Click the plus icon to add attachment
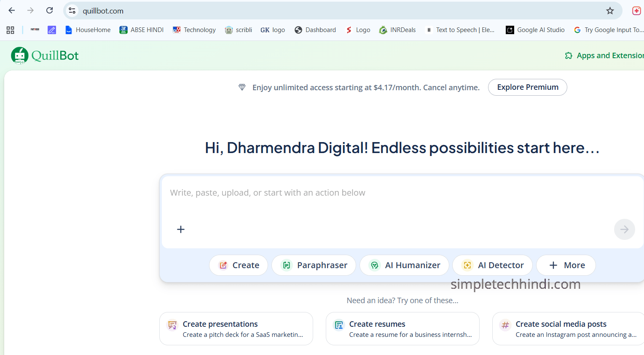The width and height of the screenshot is (644, 355). [x=181, y=229]
